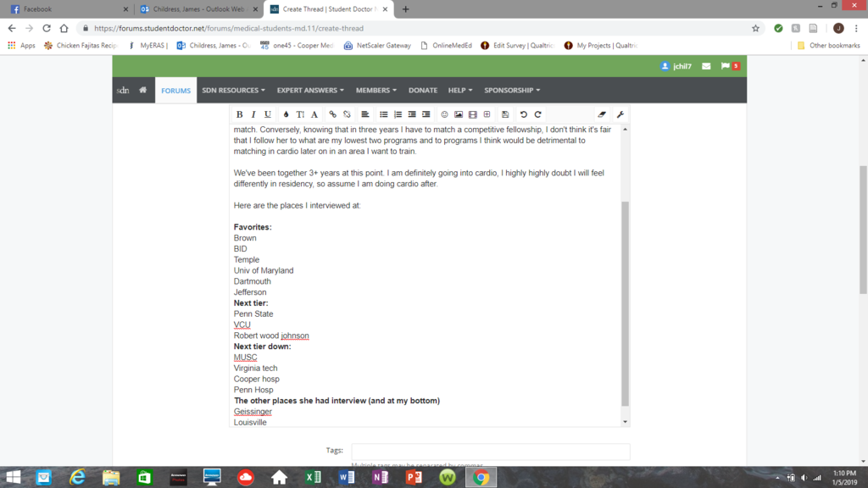This screenshot has height=488, width=868.
Task: Toggle underline formatting in editor toolbar
Action: click(267, 114)
